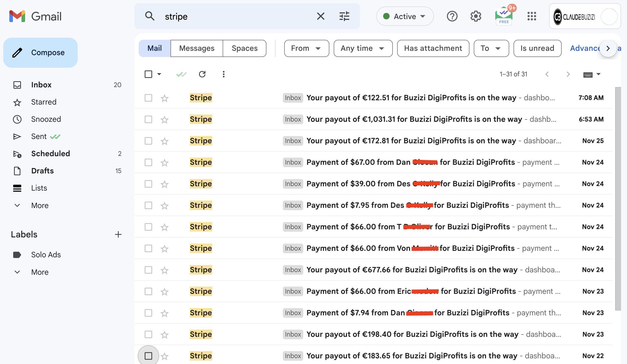The height and width of the screenshot is (364, 627).
Task: Go to the older results page arrow
Action: 568,74
